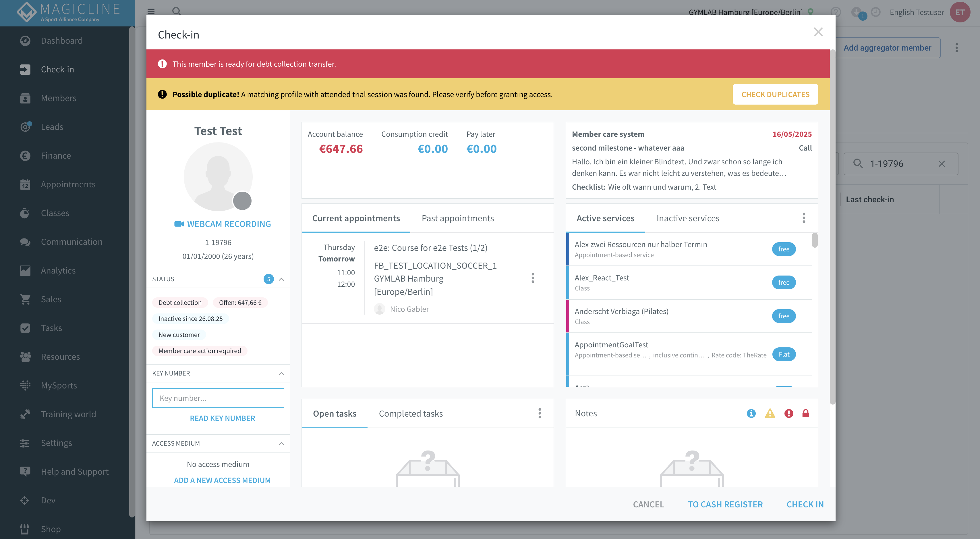This screenshot has height=539, width=980.
Task: Click the webcam recording camera icon
Action: [x=179, y=224]
